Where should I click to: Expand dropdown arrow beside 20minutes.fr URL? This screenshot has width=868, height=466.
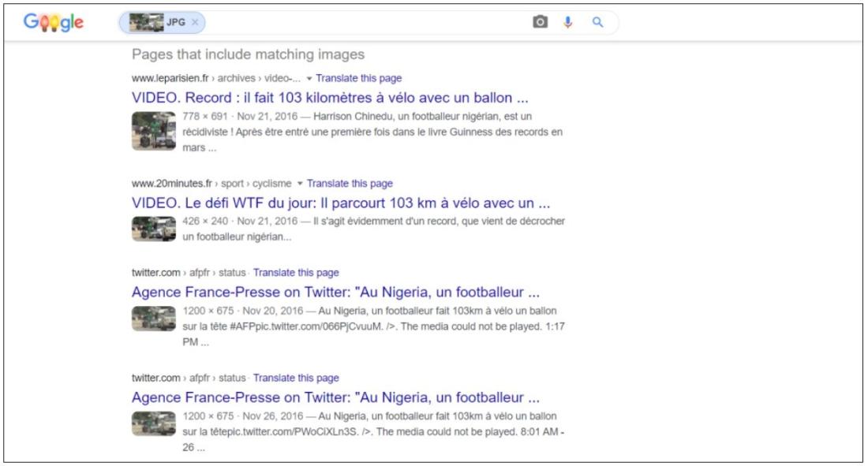click(300, 184)
